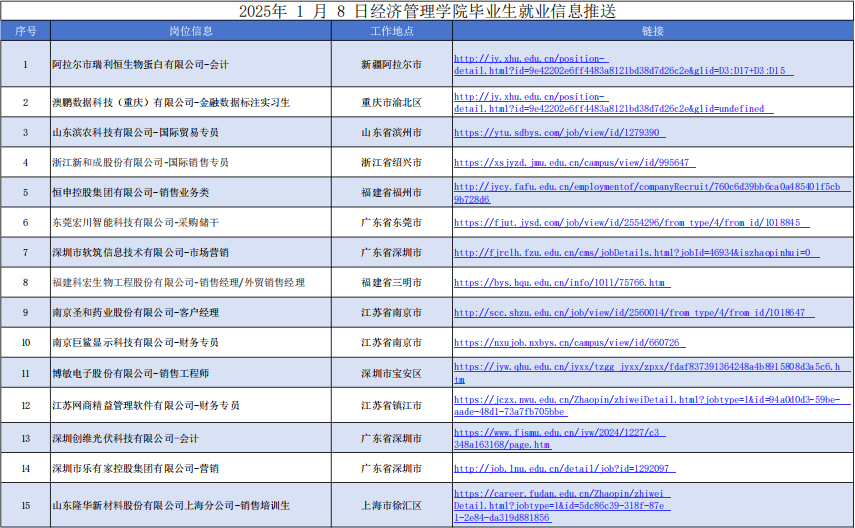Screen dimensions: 855x528
Task: Open the nxujob.nxbys.cn campus link
Action: pyautogui.click(x=568, y=342)
